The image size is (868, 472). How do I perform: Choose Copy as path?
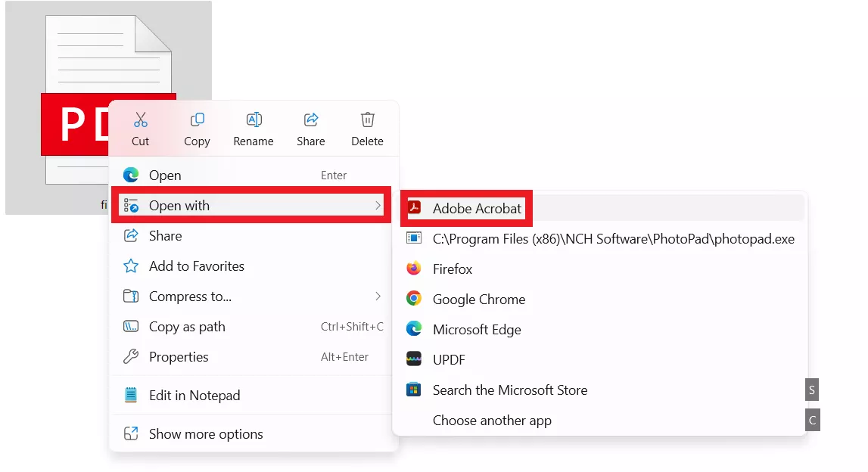188,327
